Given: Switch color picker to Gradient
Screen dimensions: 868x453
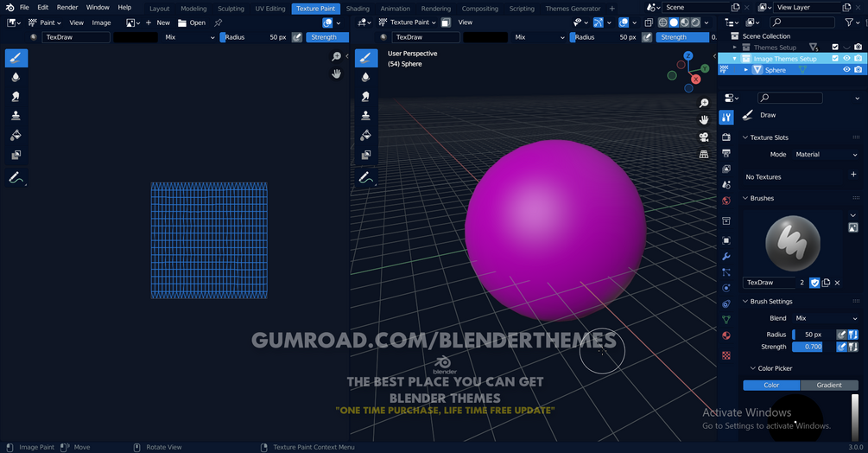Looking at the screenshot, I should coord(829,385).
